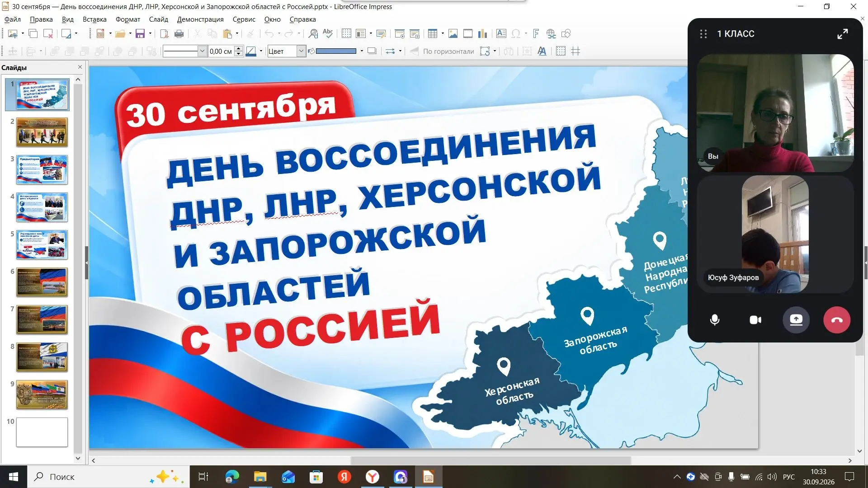Insert a chart
868x488 pixels.
point(483,33)
